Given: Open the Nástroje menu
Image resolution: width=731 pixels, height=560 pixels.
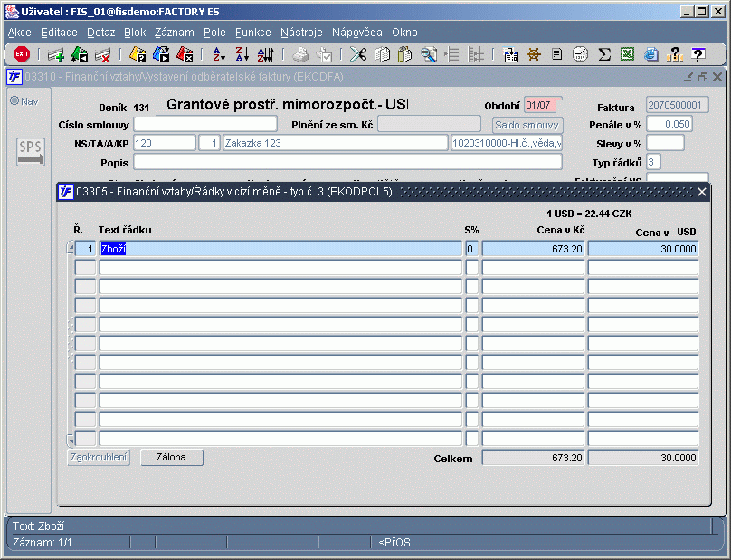Looking at the screenshot, I should tap(301, 33).
